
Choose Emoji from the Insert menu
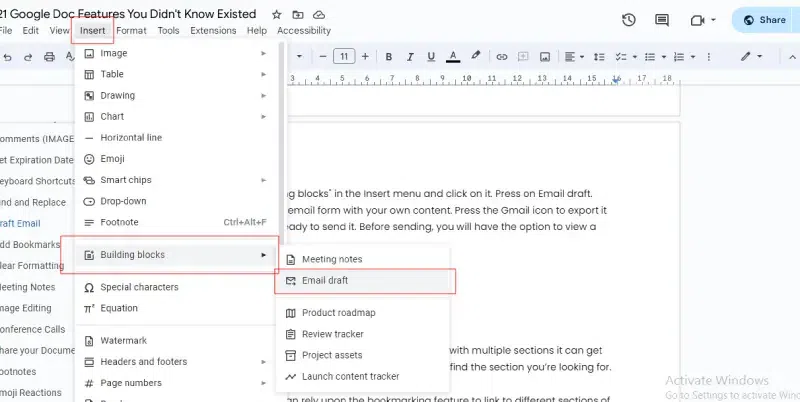coord(177,159)
